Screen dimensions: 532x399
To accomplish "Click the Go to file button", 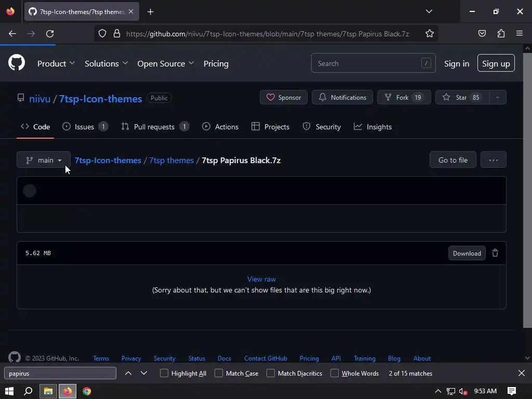I will click(x=453, y=160).
